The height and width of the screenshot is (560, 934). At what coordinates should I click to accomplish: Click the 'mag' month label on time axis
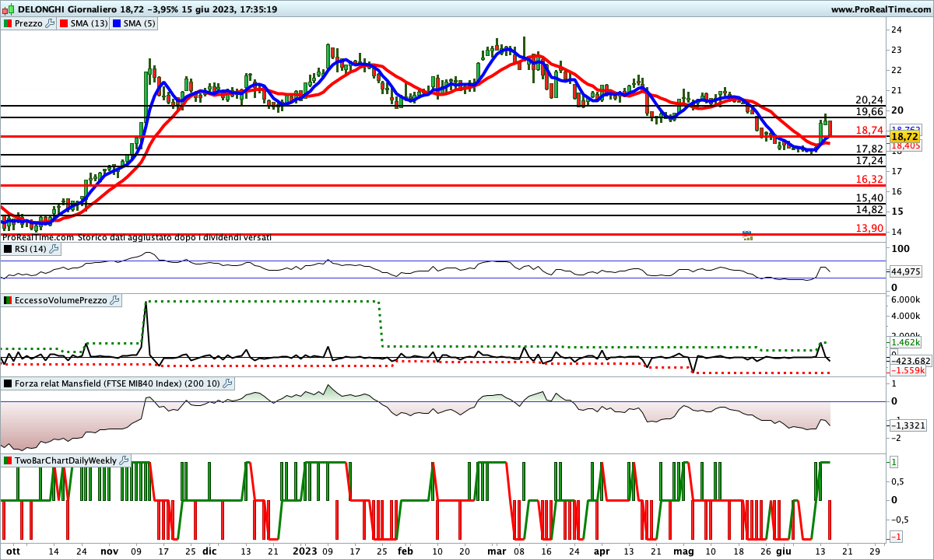pyautogui.click(x=683, y=551)
